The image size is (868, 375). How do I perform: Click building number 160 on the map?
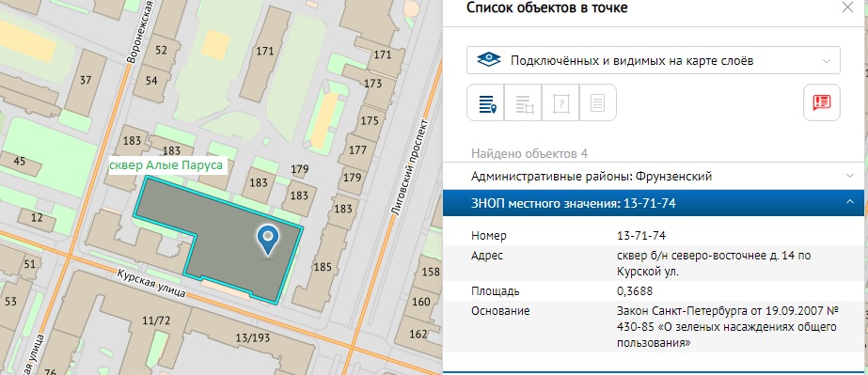click(420, 302)
